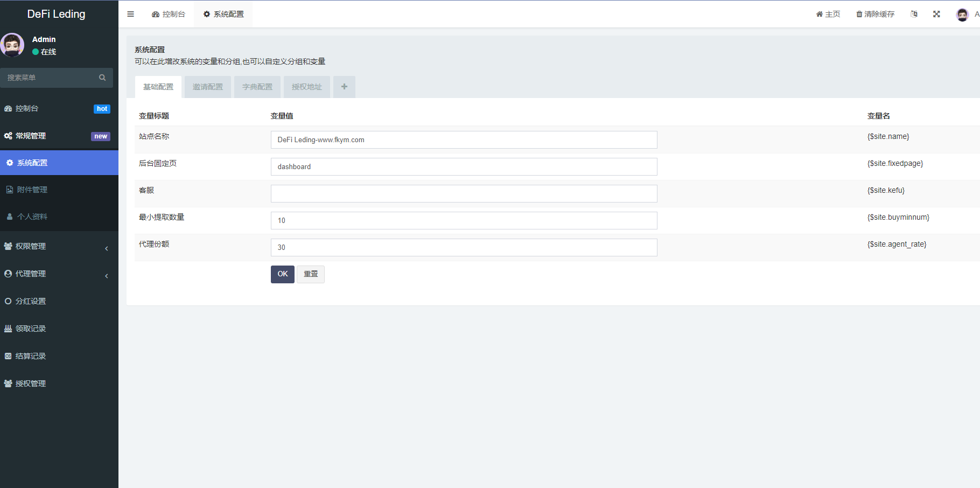Add a new config group with plus tab
The height and width of the screenshot is (488, 980).
[344, 87]
